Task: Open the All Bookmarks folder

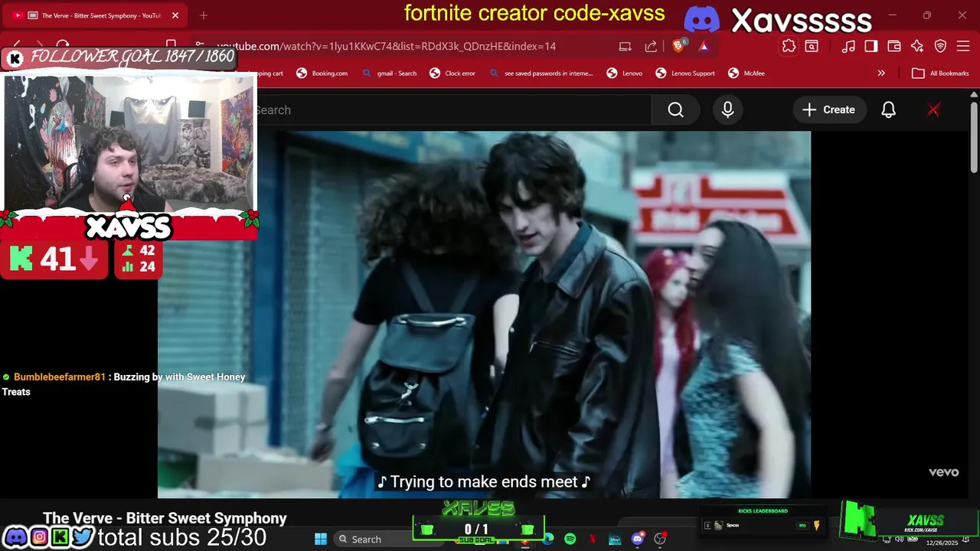Action: (x=940, y=73)
